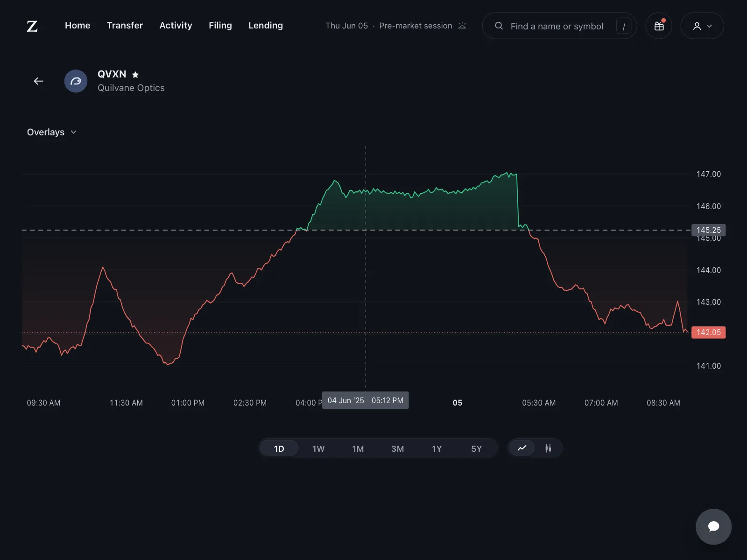Click the Quilvane Optics company name
Image resolution: width=747 pixels, height=560 pixels.
[131, 88]
